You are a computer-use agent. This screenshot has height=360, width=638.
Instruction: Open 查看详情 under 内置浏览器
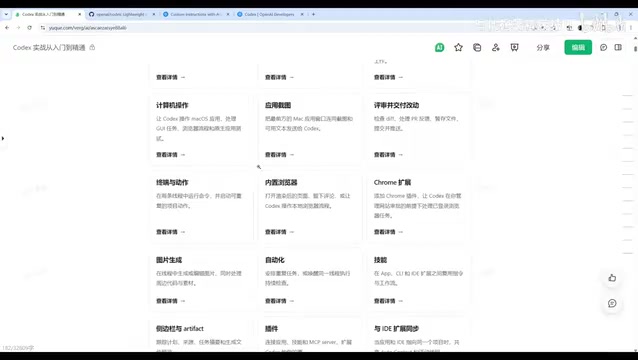[x=280, y=232]
